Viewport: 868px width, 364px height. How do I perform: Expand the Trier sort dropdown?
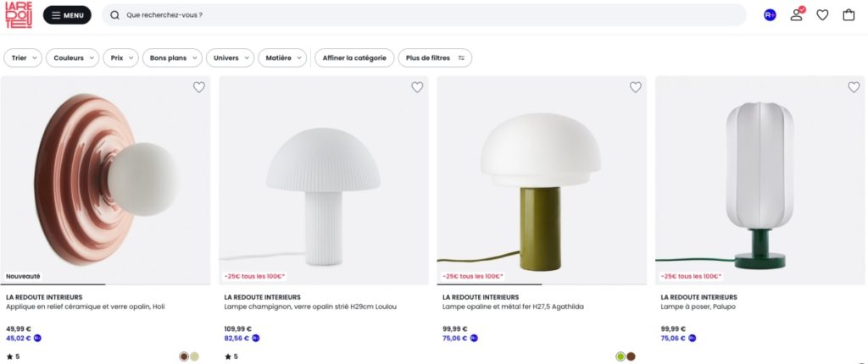coord(23,58)
